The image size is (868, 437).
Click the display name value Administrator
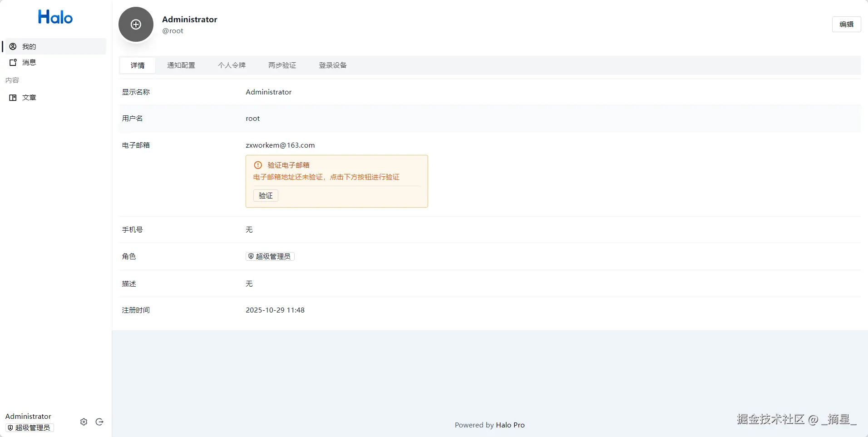click(x=269, y=92)
